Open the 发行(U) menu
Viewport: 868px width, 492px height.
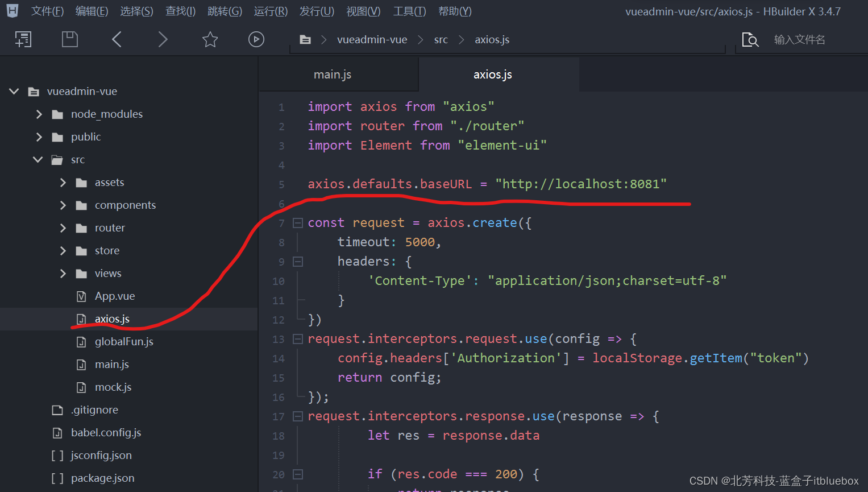click(317, 11)
